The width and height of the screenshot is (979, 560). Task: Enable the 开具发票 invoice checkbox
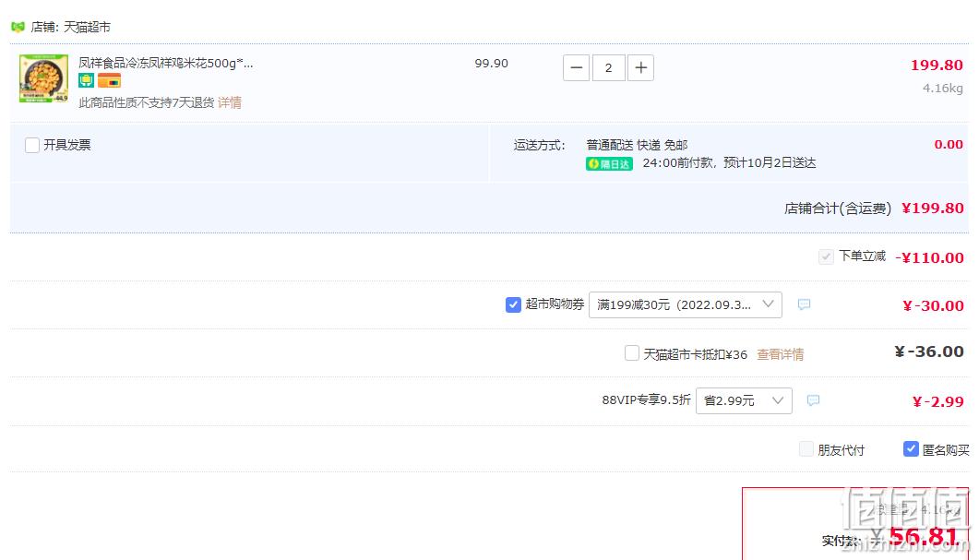coord(32,146)
